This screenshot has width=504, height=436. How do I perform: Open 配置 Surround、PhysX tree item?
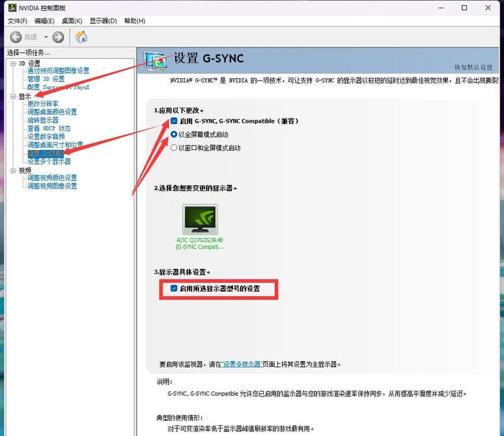coord(58,87)
